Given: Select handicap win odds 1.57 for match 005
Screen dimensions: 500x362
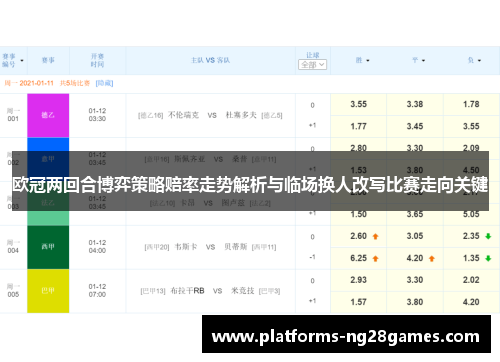Looking at the screenshot, I should pyautogui.click(x=358, y=302).
